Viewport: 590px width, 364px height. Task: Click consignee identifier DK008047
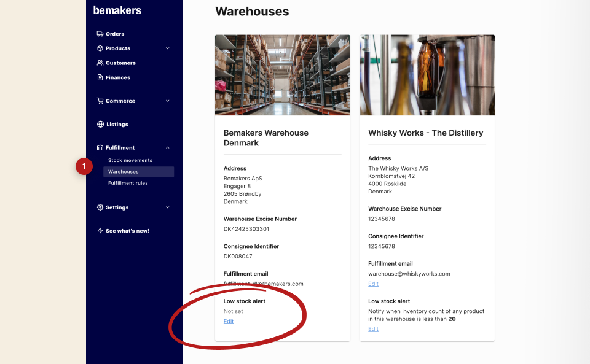(238, 256)
